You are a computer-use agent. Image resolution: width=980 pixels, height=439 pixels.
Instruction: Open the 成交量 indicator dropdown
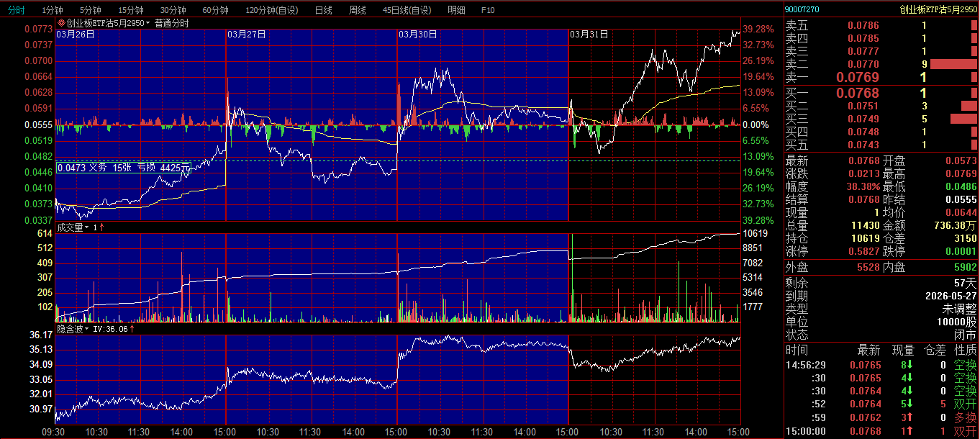pos(86,227)
